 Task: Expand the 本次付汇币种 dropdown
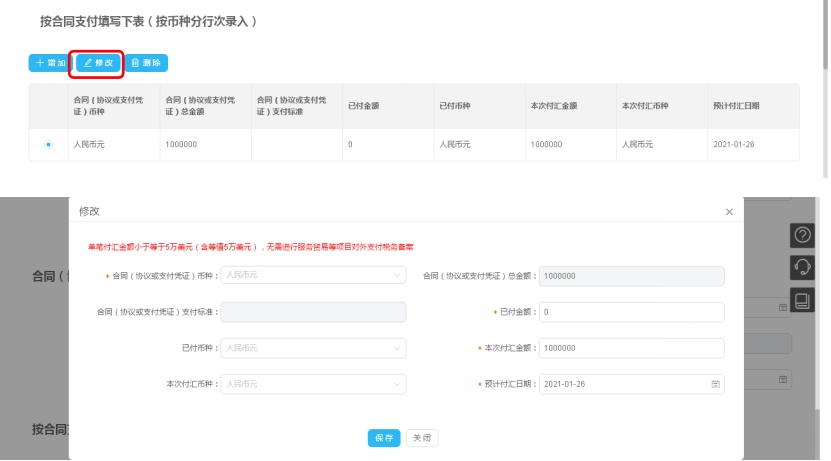[x=312, y=384]
